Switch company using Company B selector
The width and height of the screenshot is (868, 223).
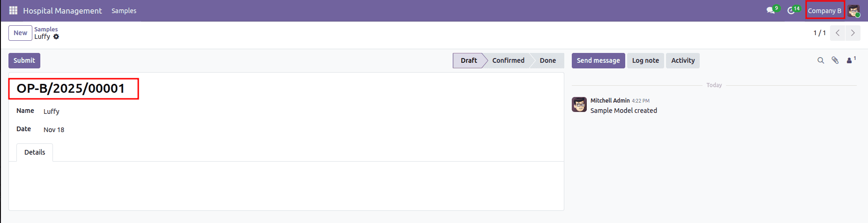pos(825,10)
